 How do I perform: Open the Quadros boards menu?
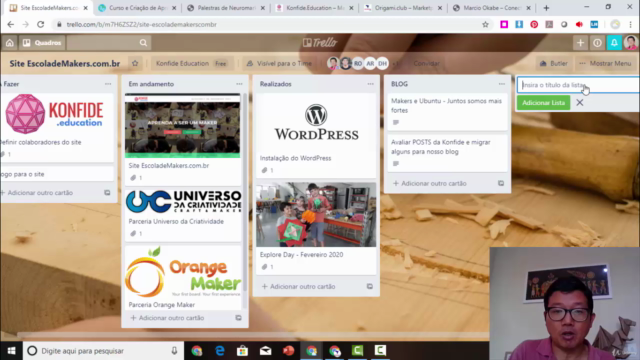pos(42,43)
